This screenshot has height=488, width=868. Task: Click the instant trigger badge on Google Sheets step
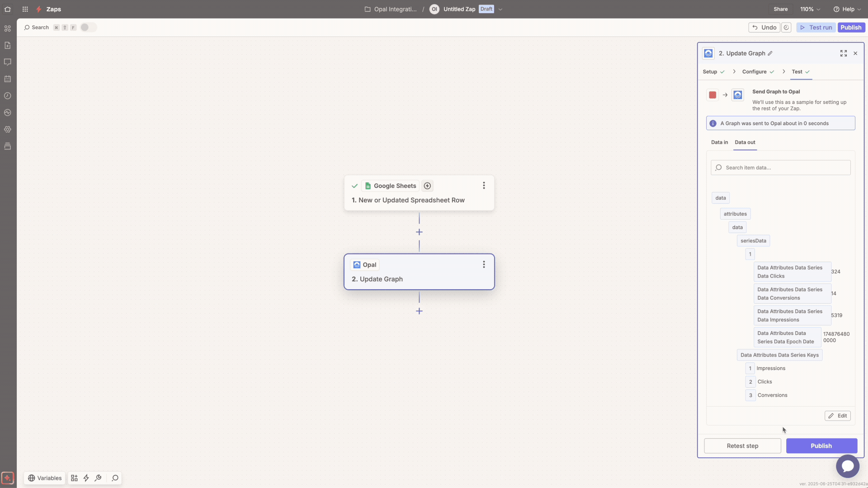point(427,186)
